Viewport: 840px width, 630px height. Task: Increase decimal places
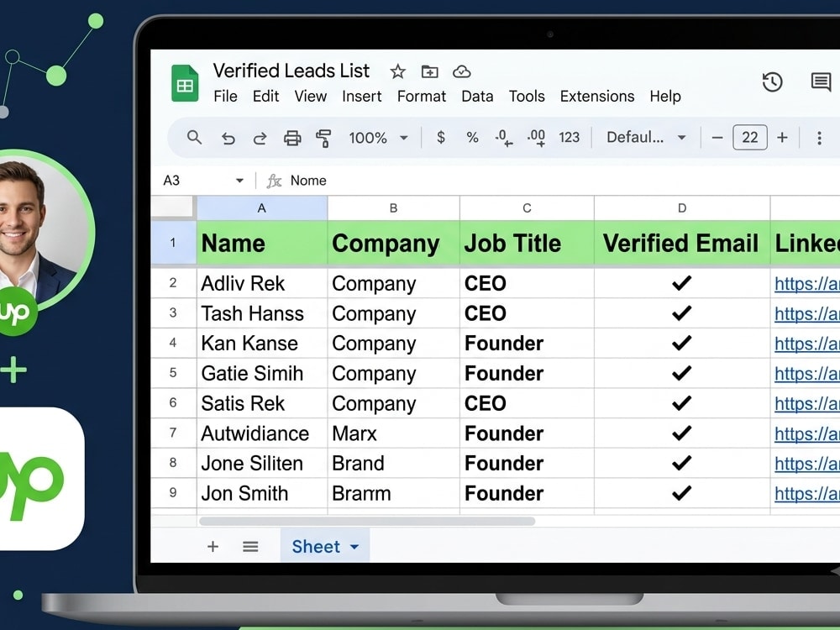pyautogui.click(x=536, y=138)
